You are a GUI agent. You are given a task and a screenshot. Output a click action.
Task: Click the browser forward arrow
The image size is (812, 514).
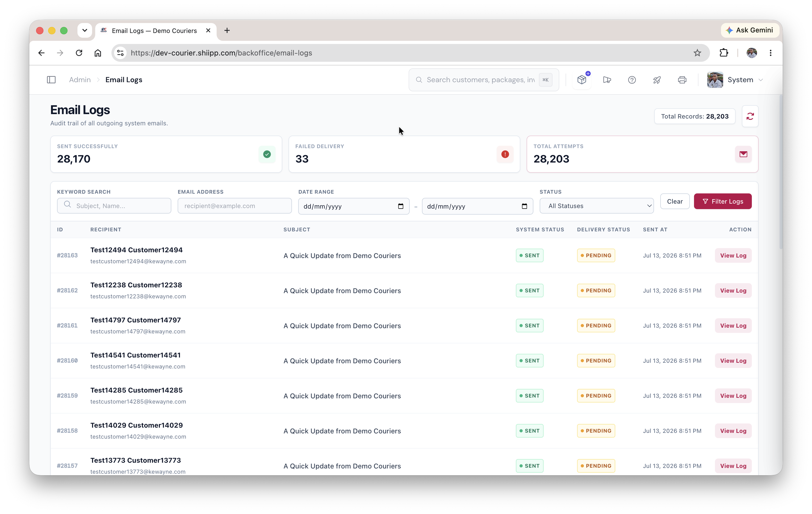[x=60, y=53]
